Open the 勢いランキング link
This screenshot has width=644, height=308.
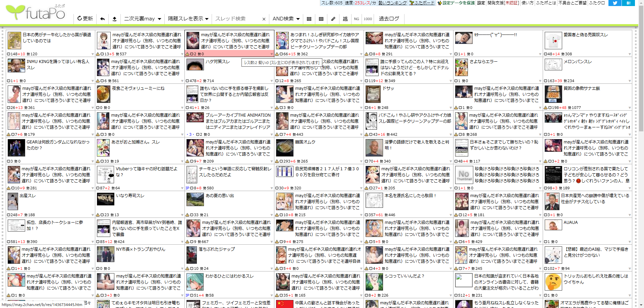tap(392, 3)
